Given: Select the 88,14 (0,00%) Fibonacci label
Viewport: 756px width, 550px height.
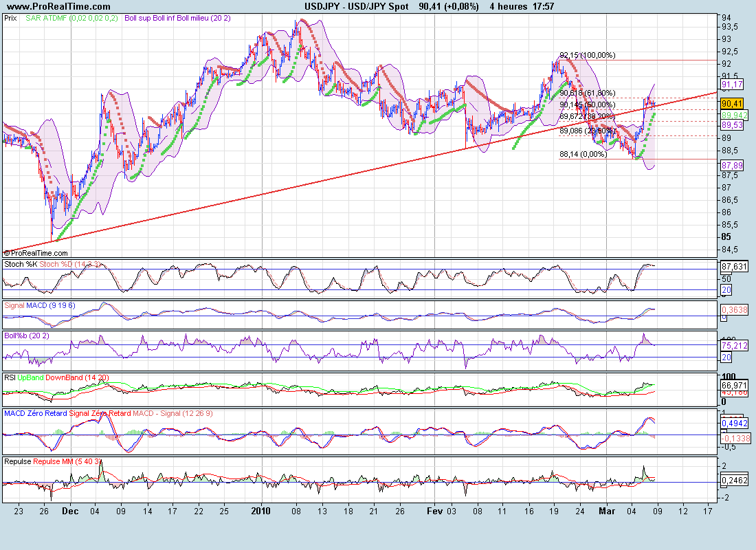Looking at the screenshot, I should click(x=583, y=154).
